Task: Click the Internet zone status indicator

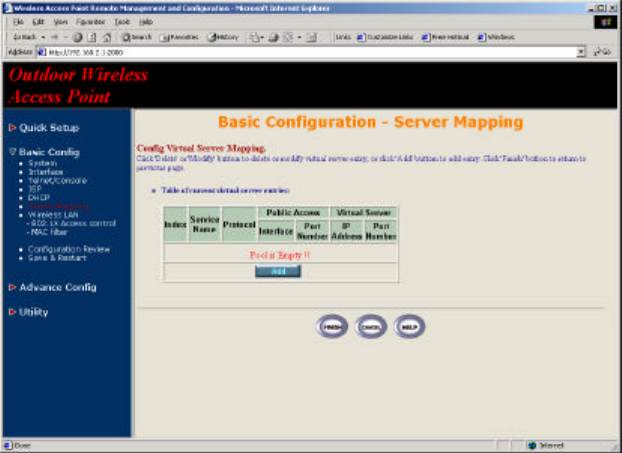Action: pyautogui.click(x=547, y=446)
